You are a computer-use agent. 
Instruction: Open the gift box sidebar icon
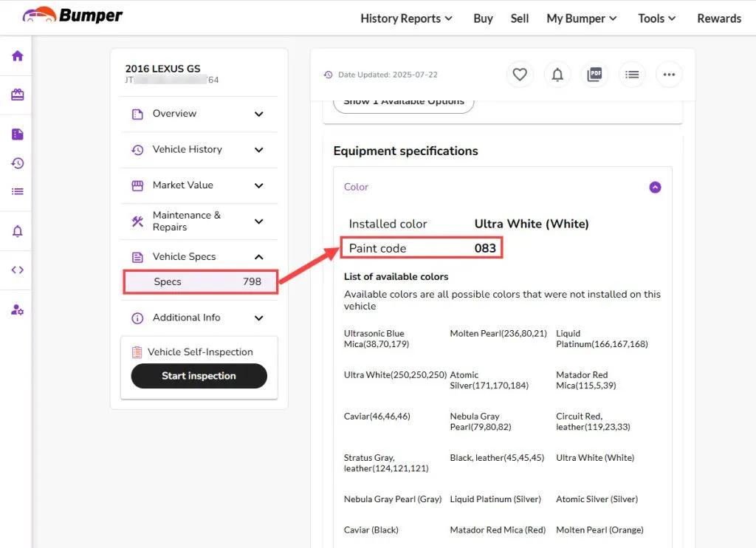pos(18,95)
